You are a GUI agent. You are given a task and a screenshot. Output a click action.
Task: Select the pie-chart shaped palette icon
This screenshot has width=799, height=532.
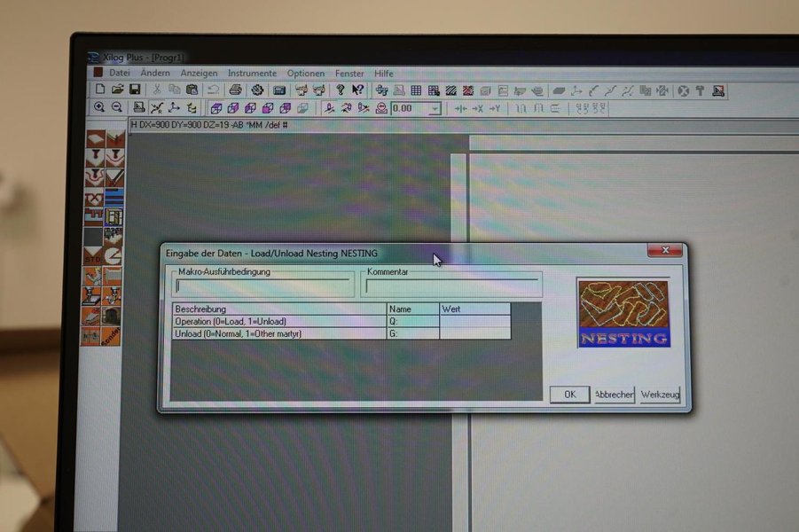click(x=113, y=256)
